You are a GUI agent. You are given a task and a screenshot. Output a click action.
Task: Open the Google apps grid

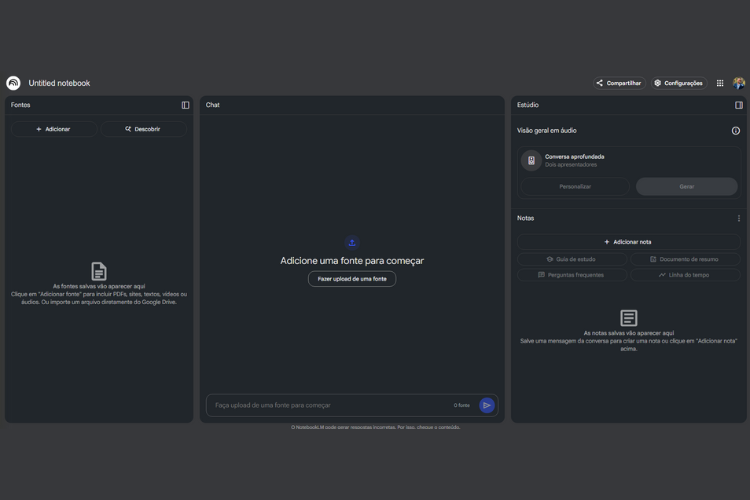[720, 83]
